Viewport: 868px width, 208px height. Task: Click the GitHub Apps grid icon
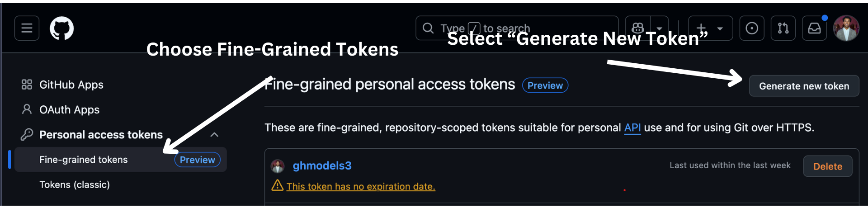click(x=27, y=85)
